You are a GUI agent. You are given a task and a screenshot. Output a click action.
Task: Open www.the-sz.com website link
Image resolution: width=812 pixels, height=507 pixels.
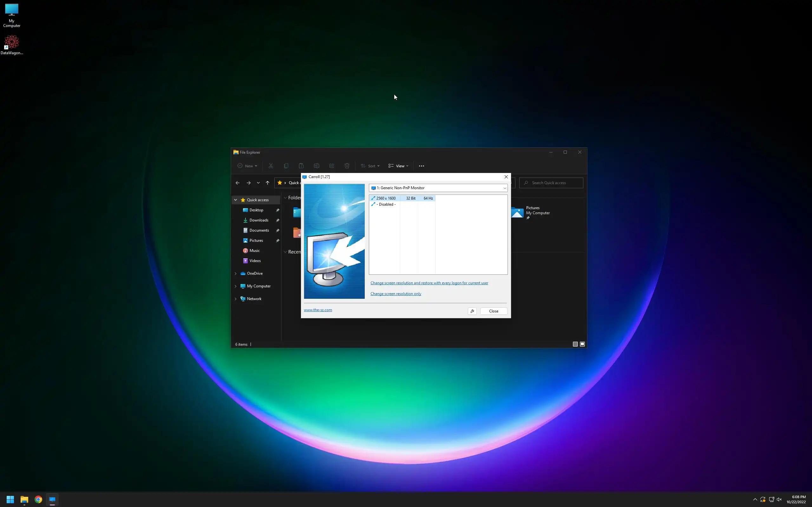pos(318,310)
